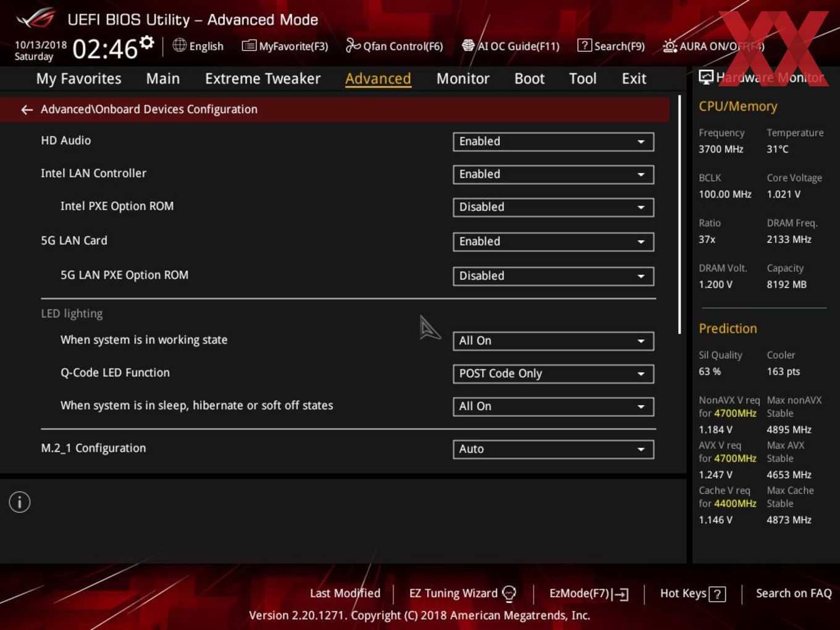This screenshot has width=840, height=630.
Task: Open Qfan Control(F6)
Action: pos(394,46)
